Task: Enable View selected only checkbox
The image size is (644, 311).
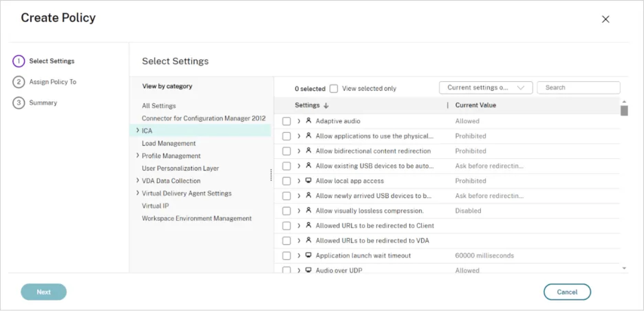Action: tap(334, 89)
